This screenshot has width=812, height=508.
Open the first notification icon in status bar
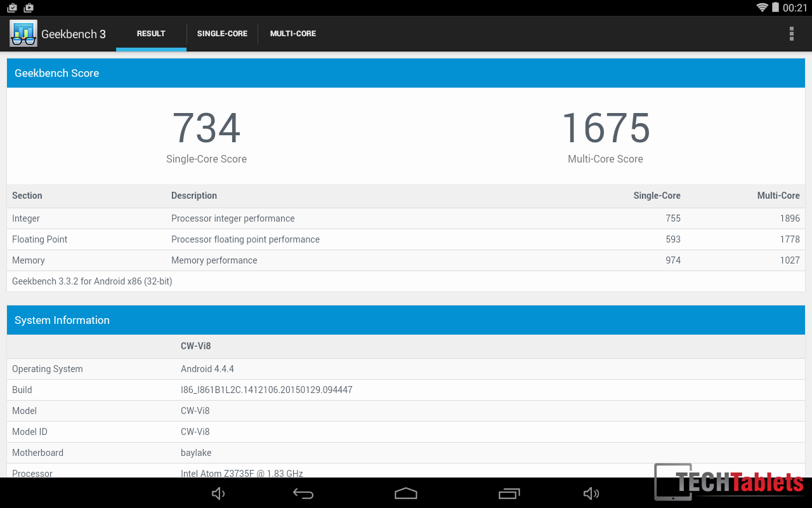pos(12,8)
